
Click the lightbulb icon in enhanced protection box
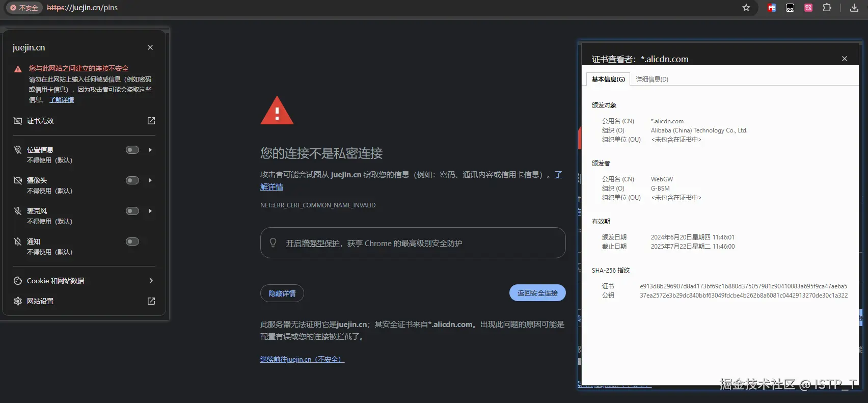click(273, 243)
